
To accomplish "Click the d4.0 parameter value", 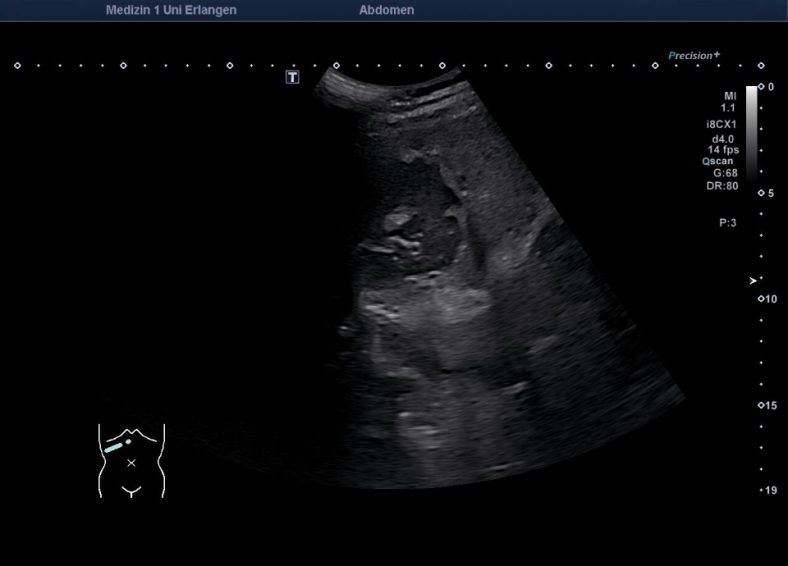I will [x=723, y=138].
